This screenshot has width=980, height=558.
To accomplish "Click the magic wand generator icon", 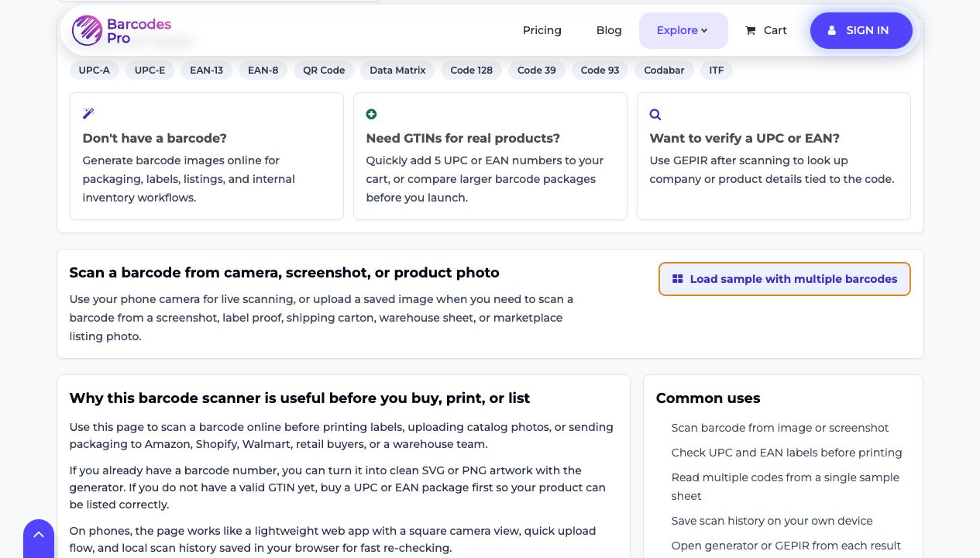I will pyautogui.click(x=88, y=114).
